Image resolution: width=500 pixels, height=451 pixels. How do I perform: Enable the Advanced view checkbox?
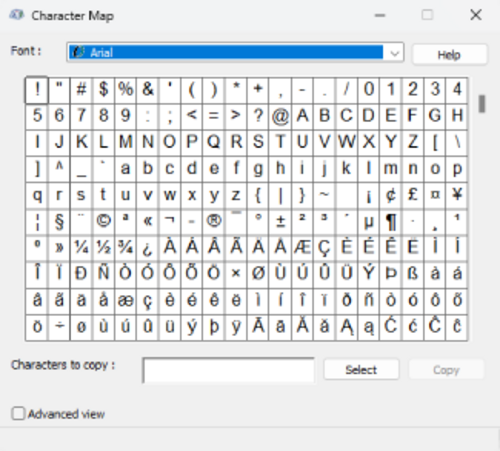(x=18, y=414)
